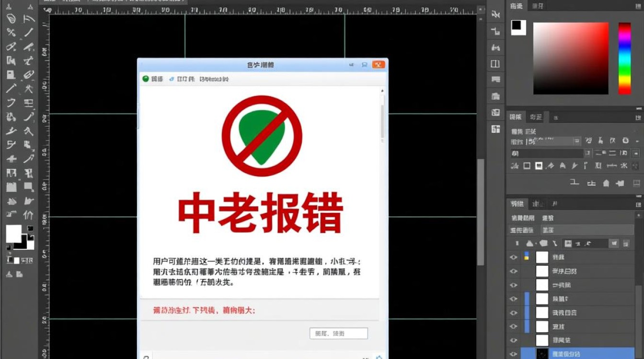Hide the topmost layer using its eye icon
The image size is (644, 359).
click(x=514, y=257)
